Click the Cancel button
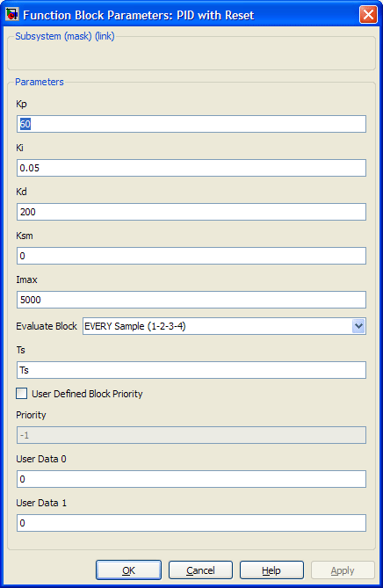The height and width of the screenshot is (588, 383). (200, 570)
